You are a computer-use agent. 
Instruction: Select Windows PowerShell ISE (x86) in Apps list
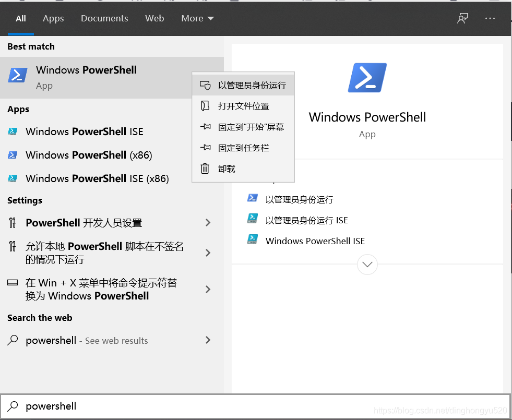tap(112, 178)
